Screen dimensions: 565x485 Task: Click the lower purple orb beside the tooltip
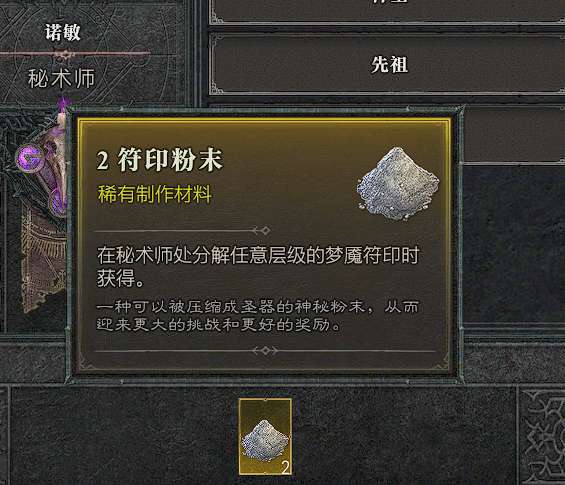click(x=58, y=202)
